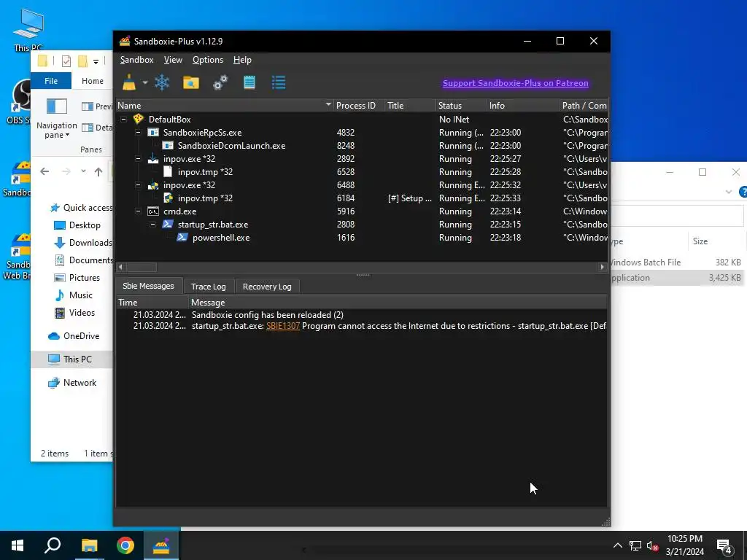Switch to the Recovery Log tab

tap(267, 286)
